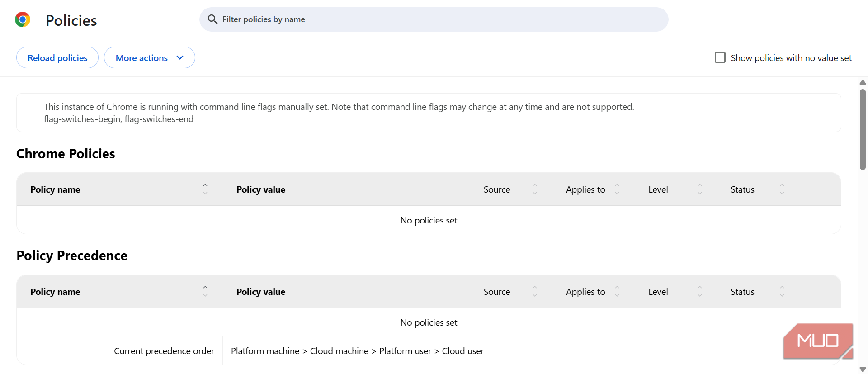Click the command line flags warning sentence
The width and height of the screenshot is (868, 374).
tap(339, 107)
